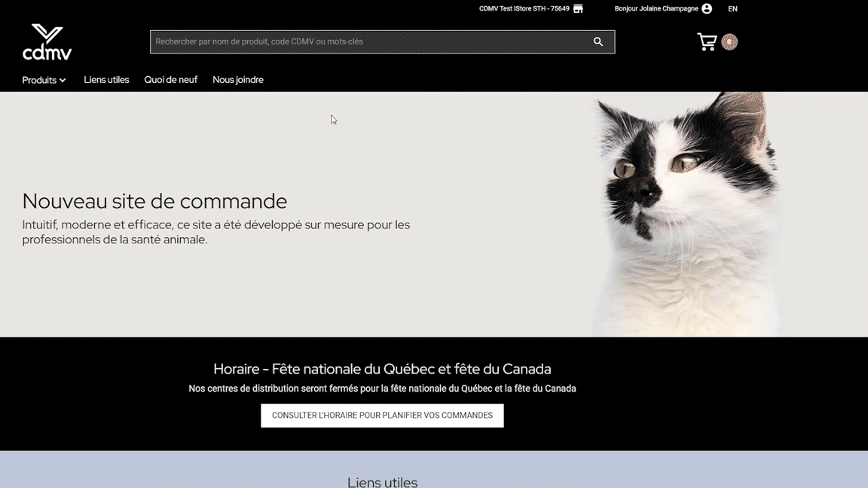Click the store icon beside account number

[578, 9]
